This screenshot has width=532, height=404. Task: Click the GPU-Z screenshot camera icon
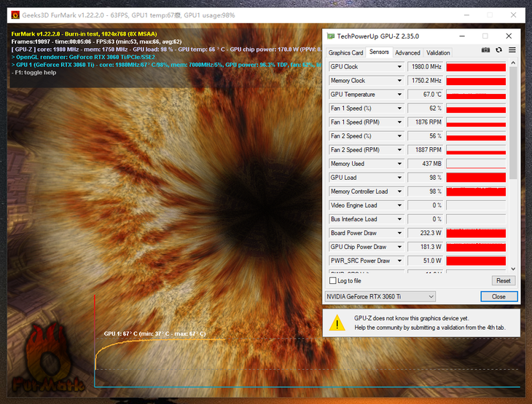tap(485, 50)
